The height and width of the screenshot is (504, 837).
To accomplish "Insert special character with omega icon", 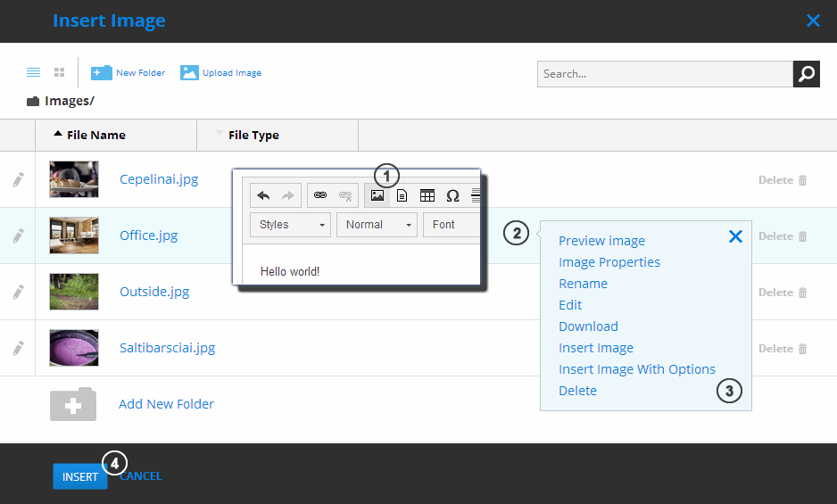I will pos(452,195).
